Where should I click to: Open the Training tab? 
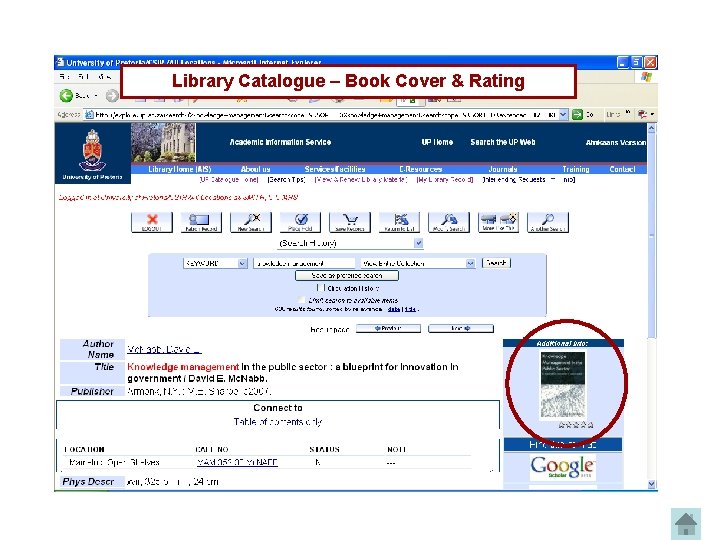(575, 169)
